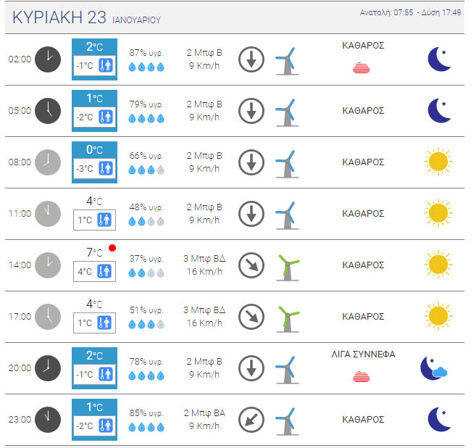The width and height of the screenshot is (476, 448).
Task: Click the 17:00 clock icon
Action: click(x=49, y=316)
